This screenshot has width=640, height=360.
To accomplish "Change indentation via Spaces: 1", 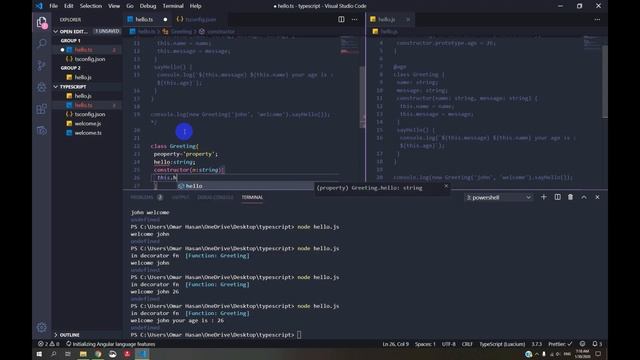I will pos(425,344).
